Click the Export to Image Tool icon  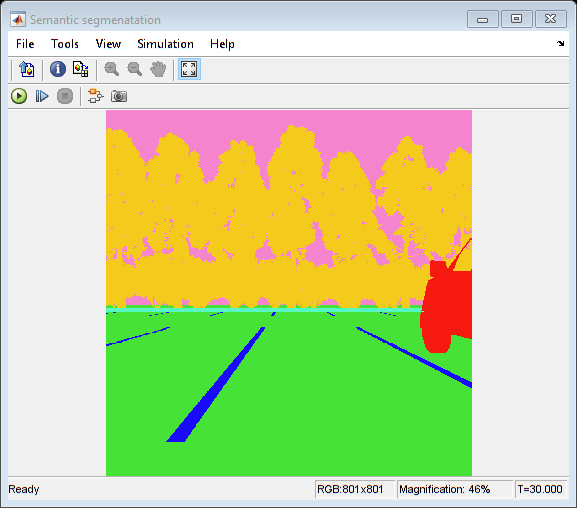27,69
